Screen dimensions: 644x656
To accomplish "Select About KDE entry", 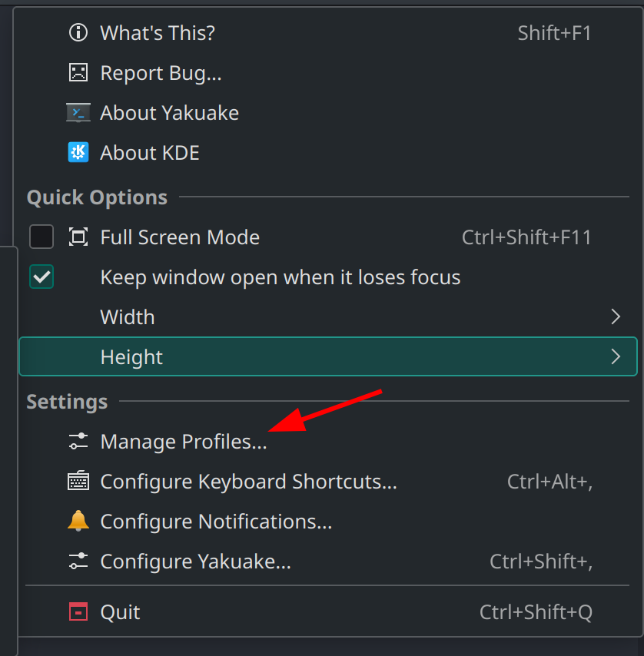I will click(328, 153).
